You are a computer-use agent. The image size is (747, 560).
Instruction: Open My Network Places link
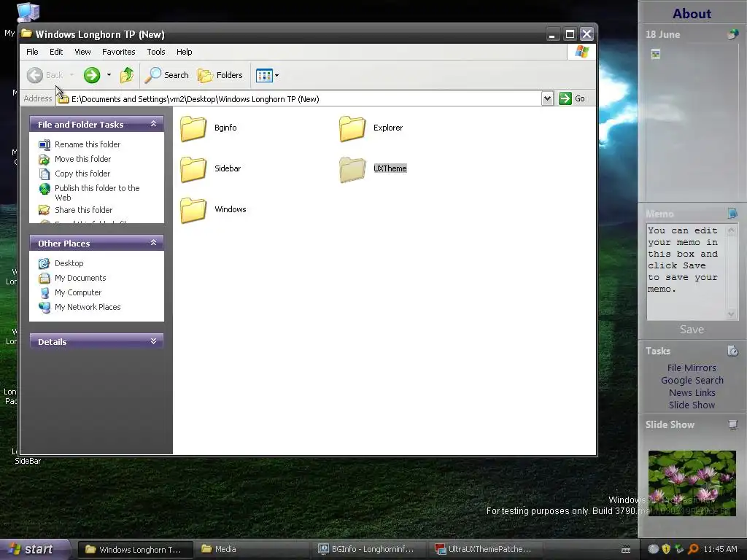pos(88,307)
